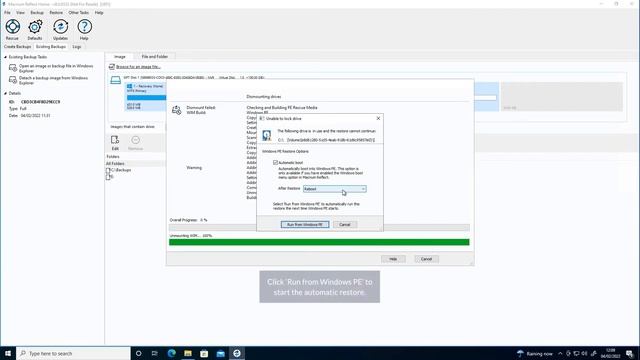
Task: Open the View menu
Action: (x=20, y=13)
